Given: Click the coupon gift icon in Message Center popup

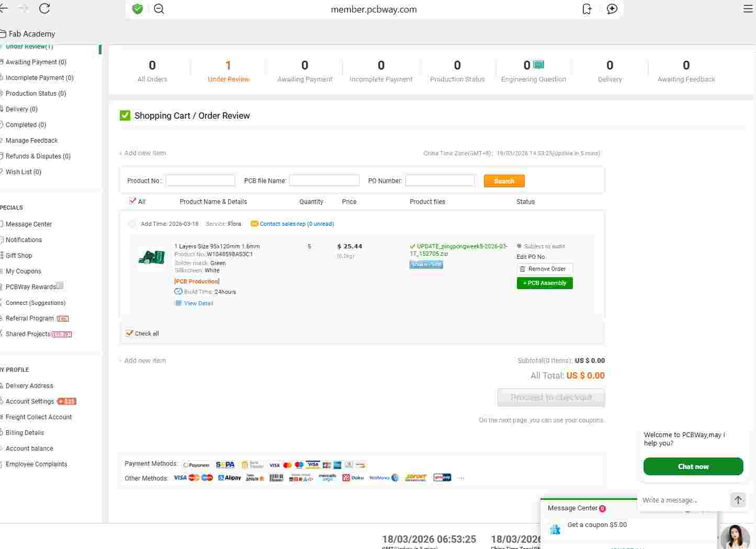Looking at the screenshot, I should coord(555,529).
